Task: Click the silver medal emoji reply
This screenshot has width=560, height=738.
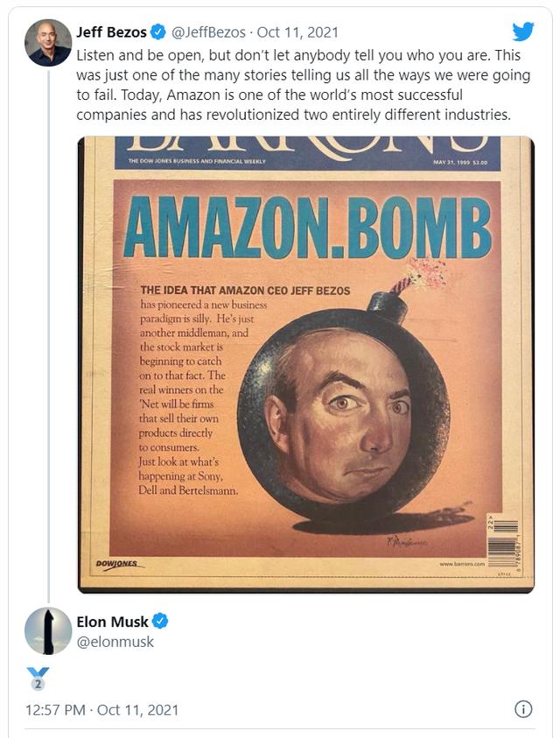Action: coord(38,678)
